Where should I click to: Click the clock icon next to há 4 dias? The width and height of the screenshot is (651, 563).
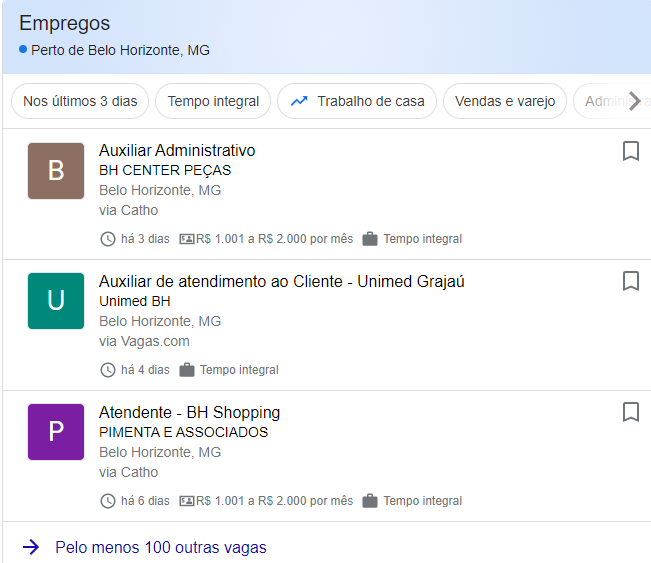point(108,370)
